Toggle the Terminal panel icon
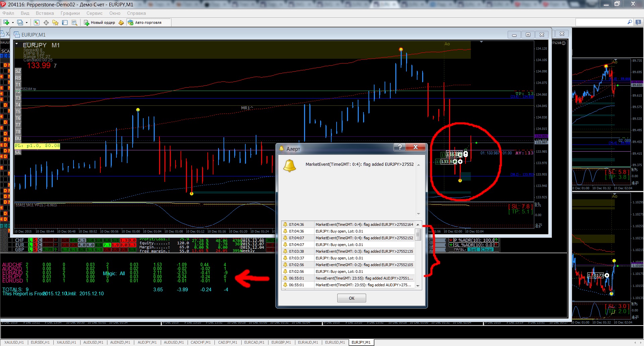The width and height of the screenshot is (644, 346). click(x=65, y=22)
